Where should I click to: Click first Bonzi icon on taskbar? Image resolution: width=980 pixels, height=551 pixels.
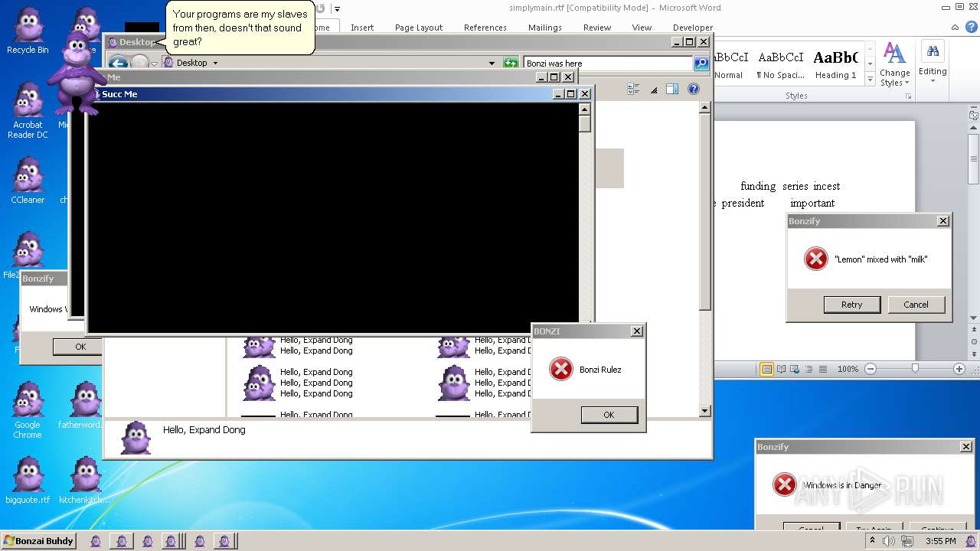pos(96,541)
